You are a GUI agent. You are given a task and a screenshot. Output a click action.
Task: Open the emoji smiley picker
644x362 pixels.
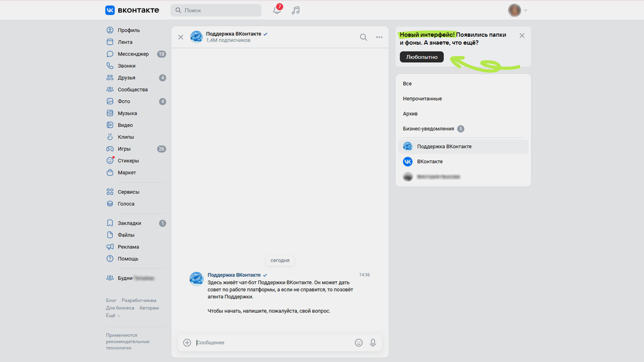pos(358,342)
